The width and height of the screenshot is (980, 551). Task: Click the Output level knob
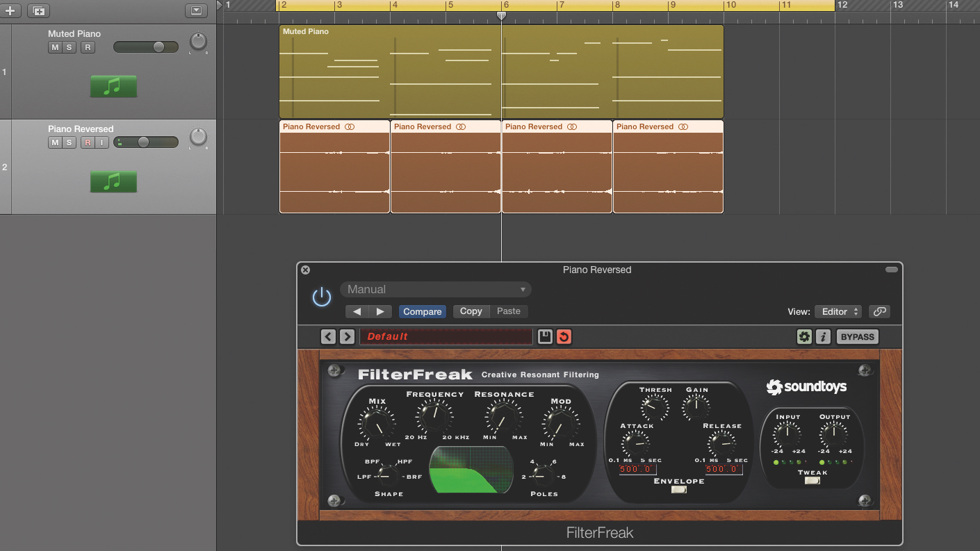click(833, 435)
